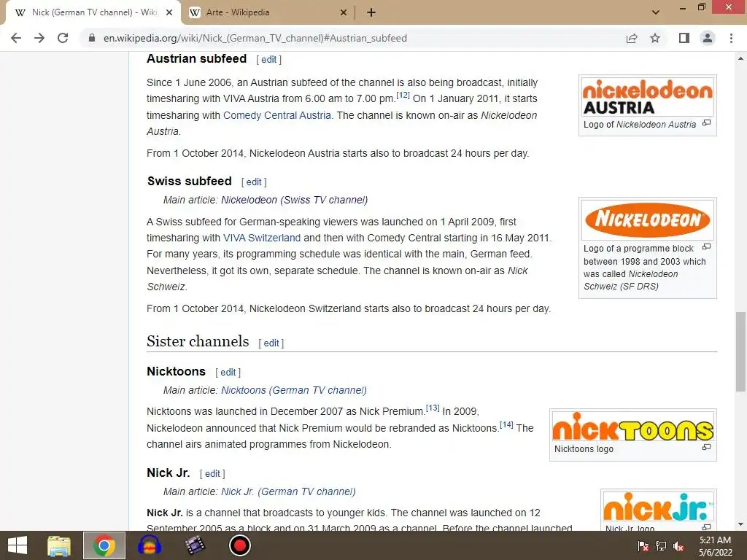The height and width of the screenshot is (560, 747).
Task: Open a new browser tab
Action: [371, 12]
